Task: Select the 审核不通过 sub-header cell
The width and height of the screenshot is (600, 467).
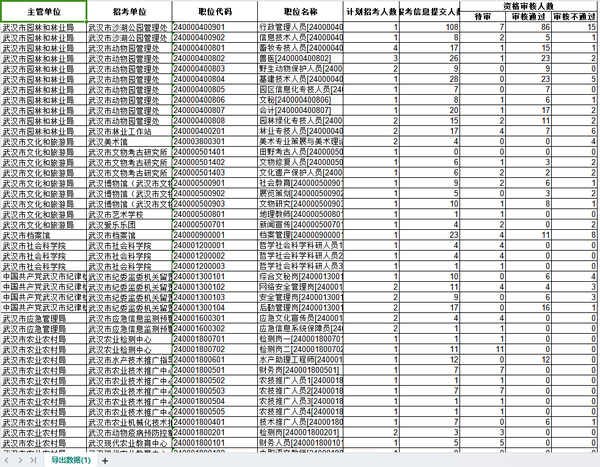Action: 574,17
